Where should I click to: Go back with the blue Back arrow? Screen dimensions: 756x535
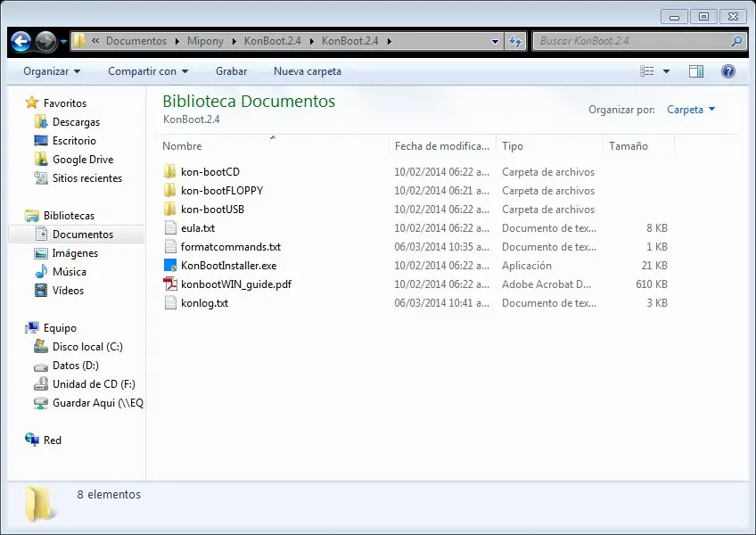coord(21,42)
